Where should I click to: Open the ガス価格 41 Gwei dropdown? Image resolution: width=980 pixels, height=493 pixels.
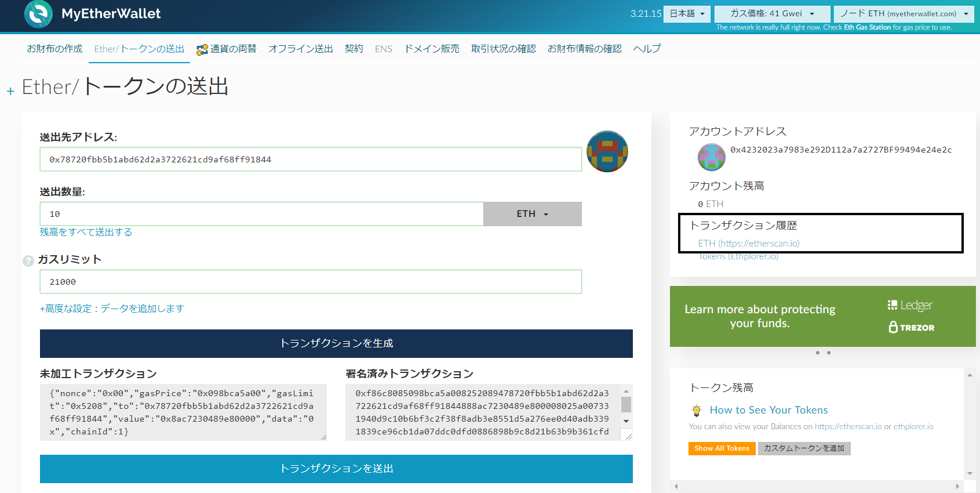tap(772, 13)
